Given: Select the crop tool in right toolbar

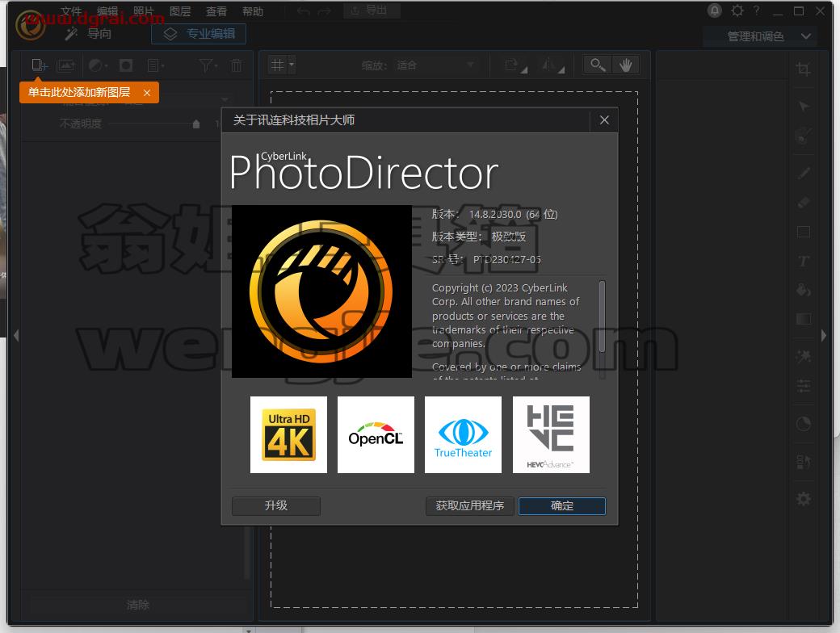Looking at the screenshot, I should click(x=803, y=69).
